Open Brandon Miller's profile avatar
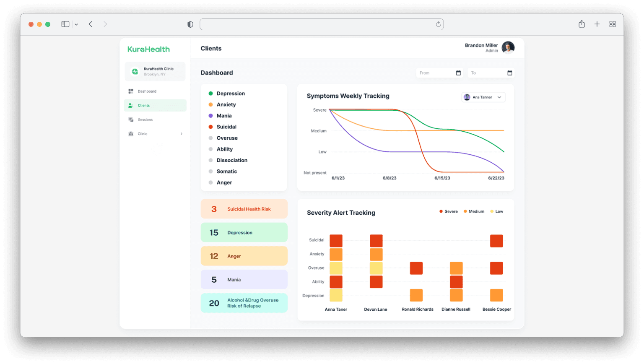 tap(508, 48)
